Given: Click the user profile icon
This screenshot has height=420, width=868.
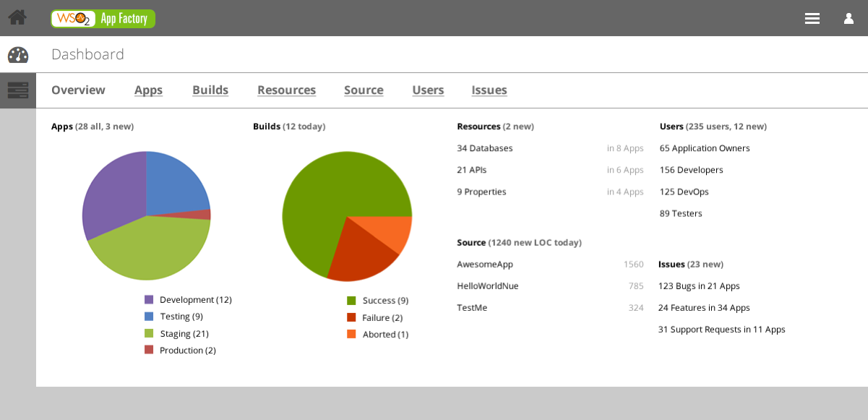Looking at the screenshot, I should point(848,19).
